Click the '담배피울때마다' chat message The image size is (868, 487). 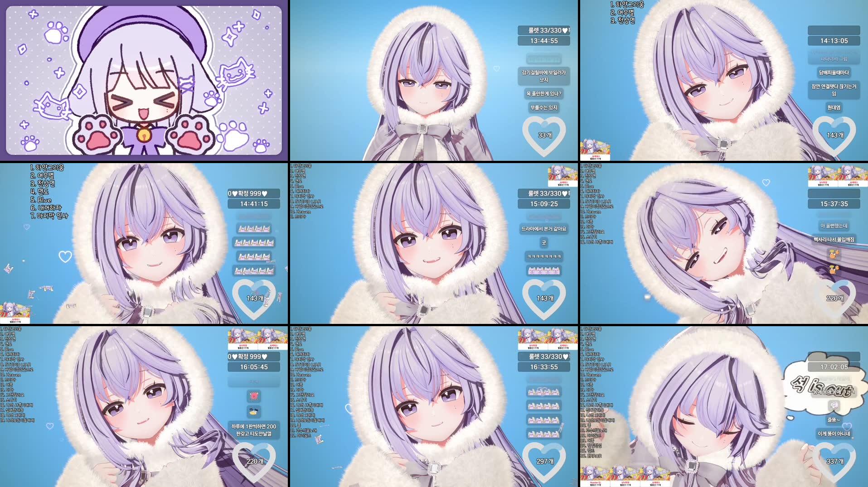[834, 72]
